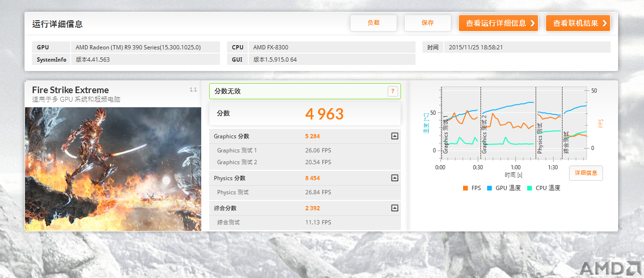Click the overall score 4 963

tap(324, 113)
